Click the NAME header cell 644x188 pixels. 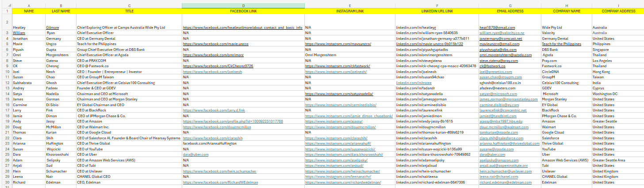point(29,11)
